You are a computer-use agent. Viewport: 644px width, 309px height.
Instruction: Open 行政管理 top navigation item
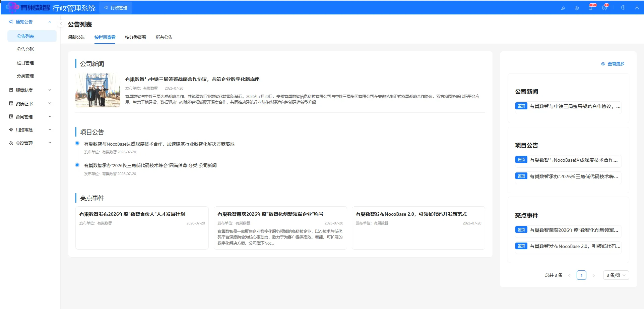(116, 8)
